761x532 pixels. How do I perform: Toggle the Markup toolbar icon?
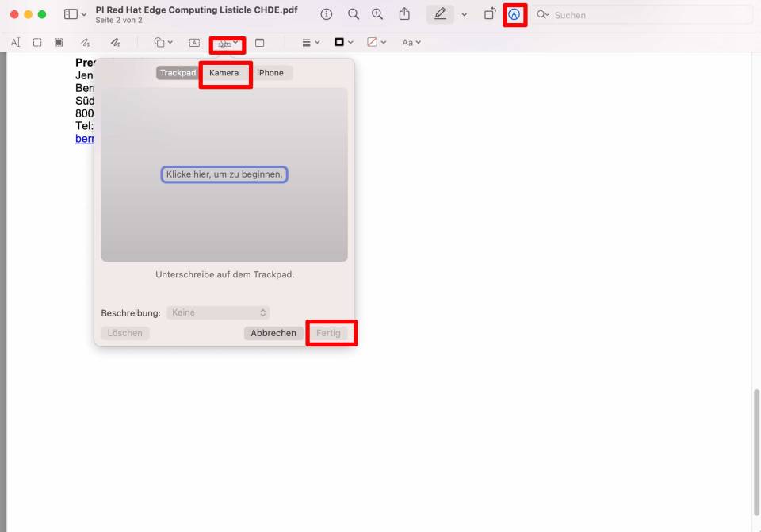(514, 14)
